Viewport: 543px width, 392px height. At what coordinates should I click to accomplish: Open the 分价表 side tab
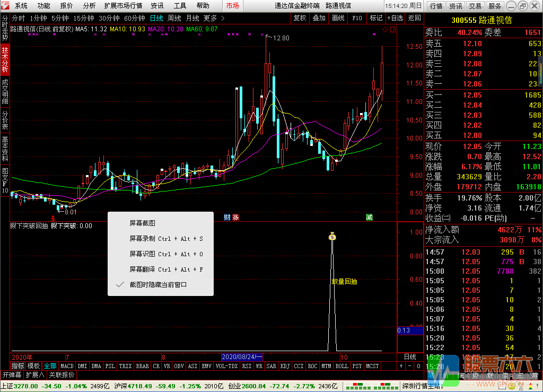(5, 120)
